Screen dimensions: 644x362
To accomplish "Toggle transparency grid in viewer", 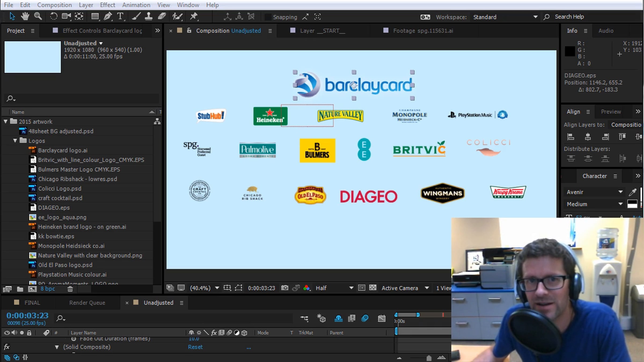I will click(373, 288).
